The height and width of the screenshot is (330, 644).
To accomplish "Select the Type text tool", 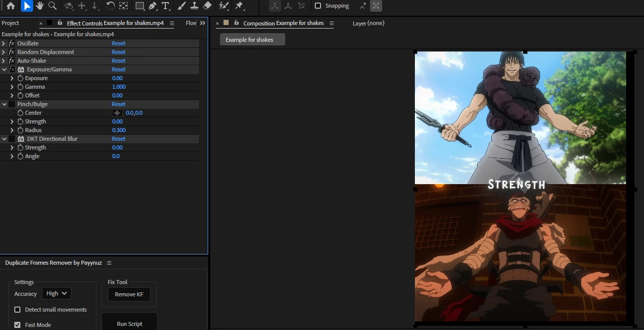I will (165, 6).
